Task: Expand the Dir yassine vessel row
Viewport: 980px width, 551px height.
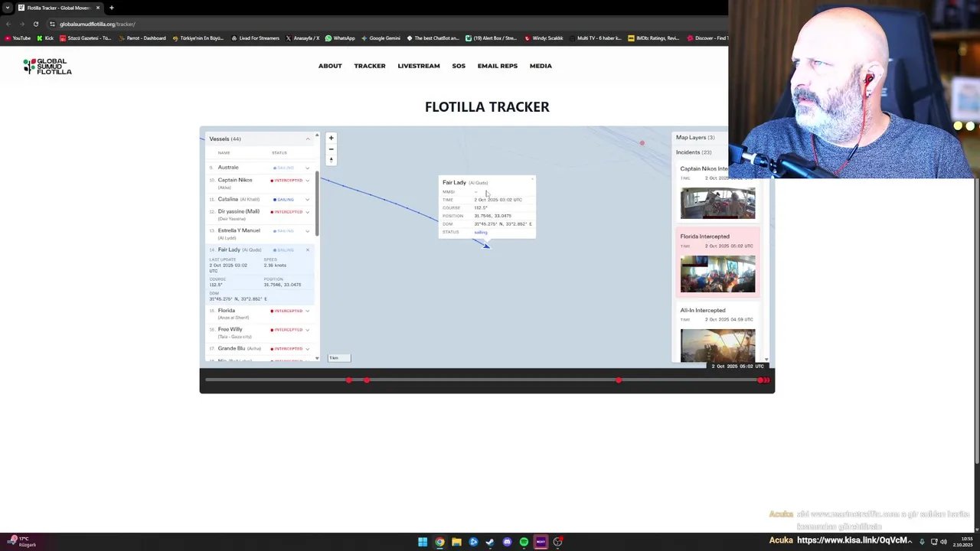Action: coord(308,212)
